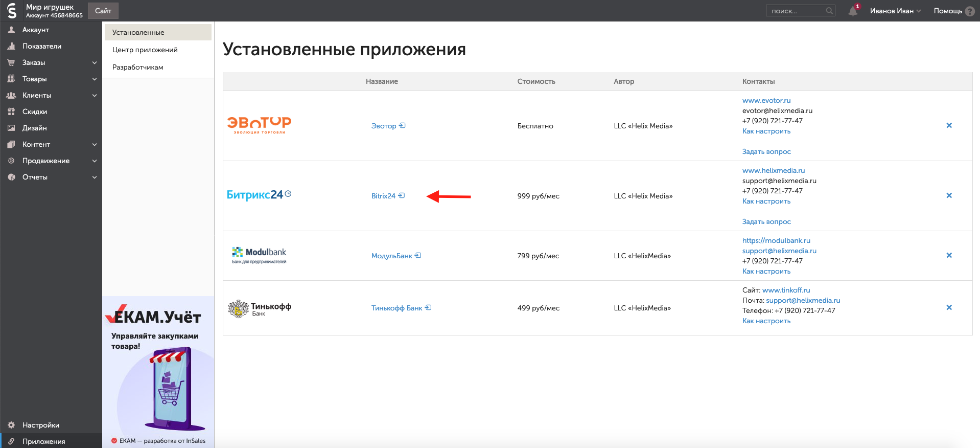Open the МодульБанк app link
The width and height of the screenshot is (980, 448).
pos(392,256)
